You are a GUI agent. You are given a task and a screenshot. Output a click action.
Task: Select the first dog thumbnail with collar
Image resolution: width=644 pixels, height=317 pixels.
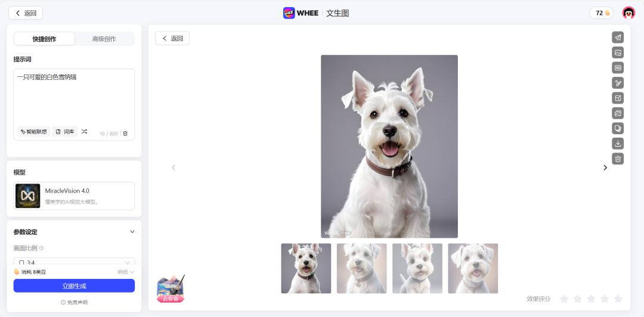(x=306, y=269)
